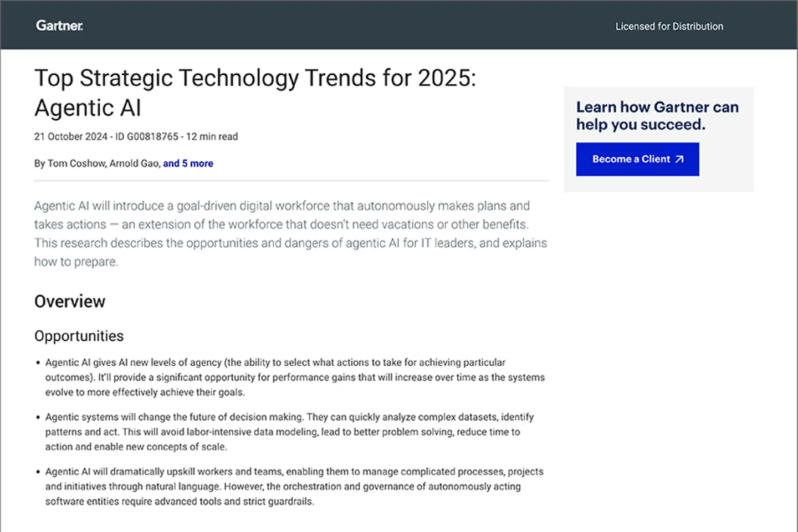Click the Become a Client button
The image size is (798, 532).
[637, 159]
